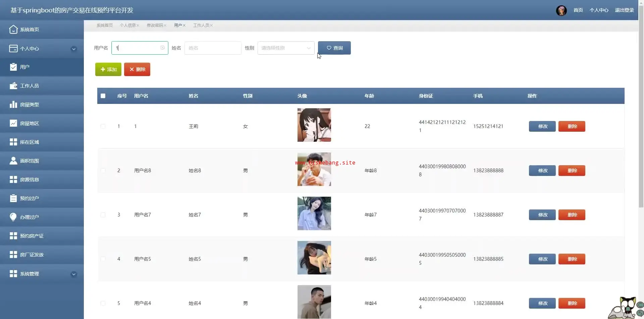Image resolution: width=644 pixels, height=319 pixels.
Task: Click into the 姓名 input field
Action: (x=213, y=48)
